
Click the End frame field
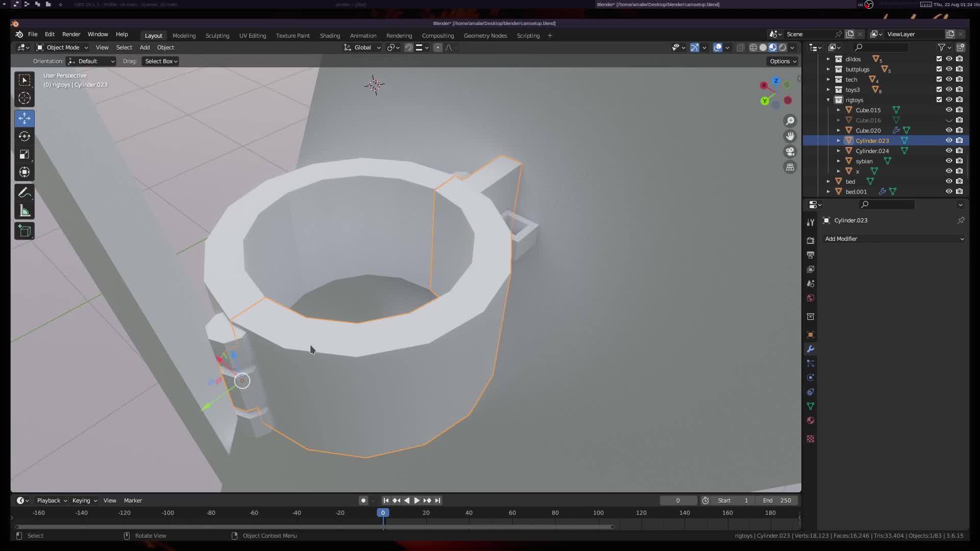point(777,500)
